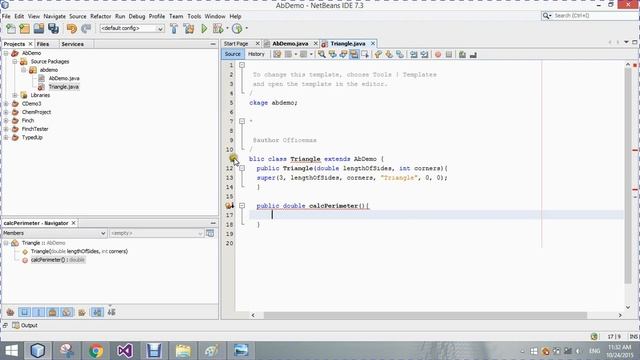
Task: Open the Refactor menu
Action: (100, 16)
